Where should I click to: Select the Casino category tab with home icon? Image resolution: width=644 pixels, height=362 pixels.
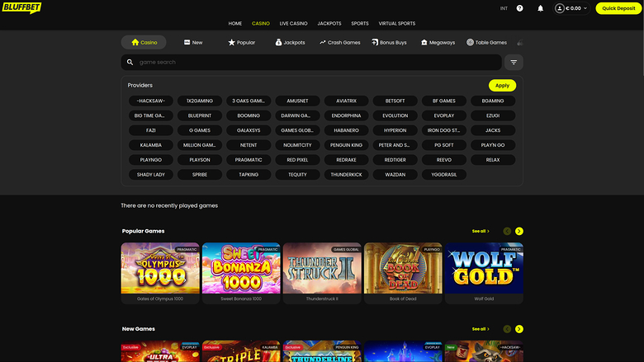[x=144, y=42]
